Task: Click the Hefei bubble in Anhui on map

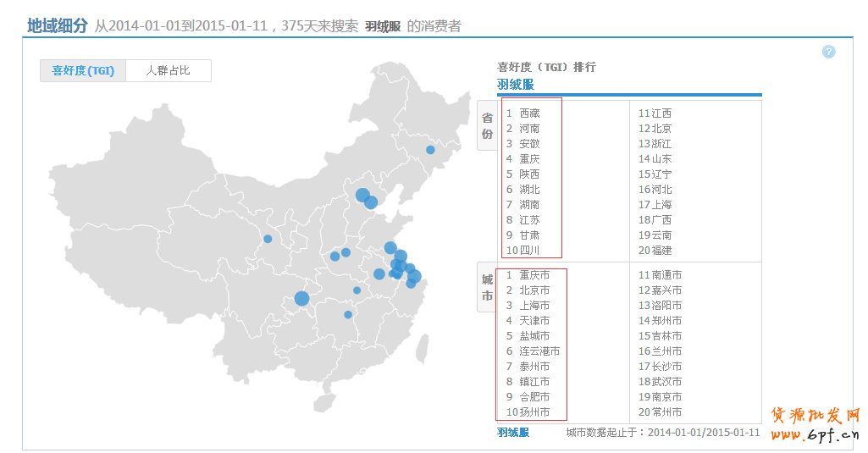Action: (x=379, y=274)
